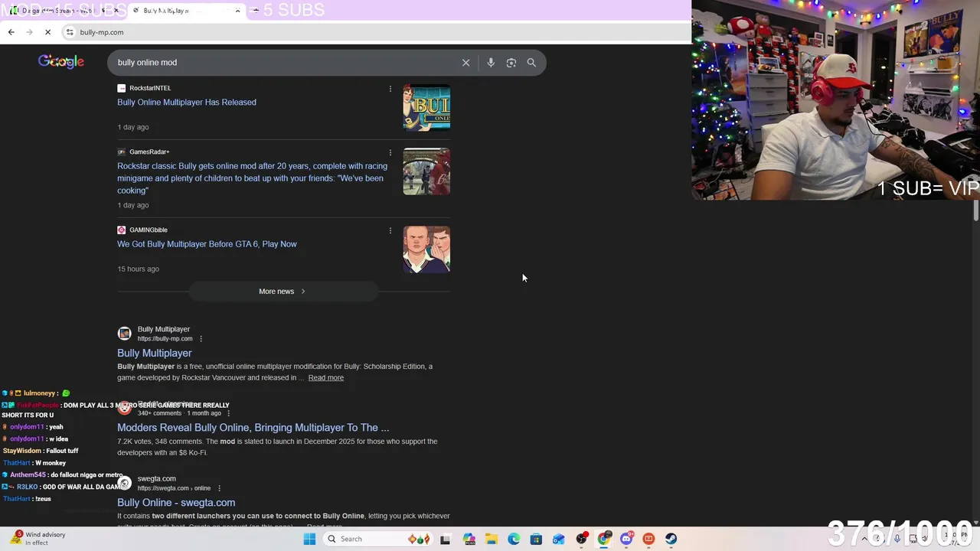Image resolution: width=980 pixels, height=551 pixels.
Task: Click the browser back arrow
Action: (11, 32)
